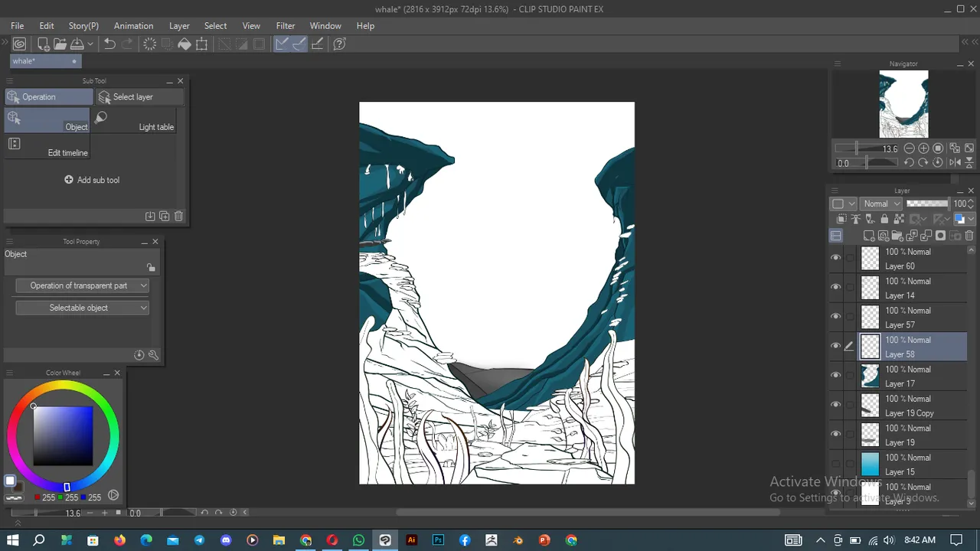
Task: Open Clip Studio launcher icon
Action: [x=19, y=44]
